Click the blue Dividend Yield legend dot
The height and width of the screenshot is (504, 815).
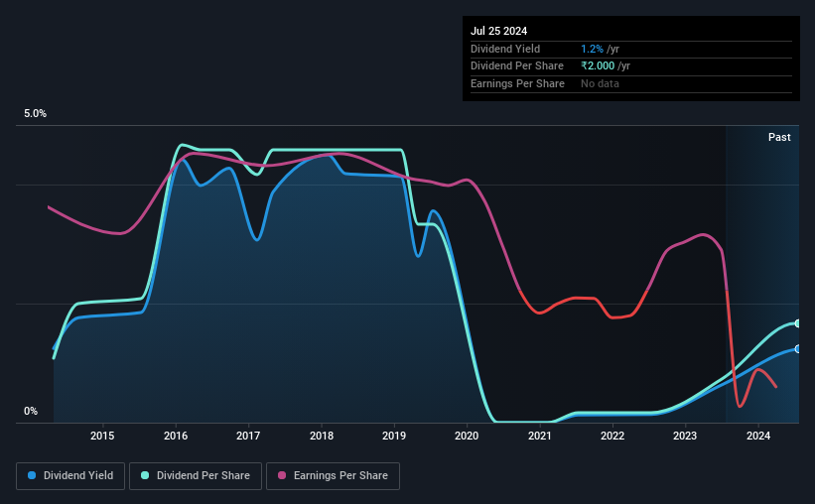32,475
